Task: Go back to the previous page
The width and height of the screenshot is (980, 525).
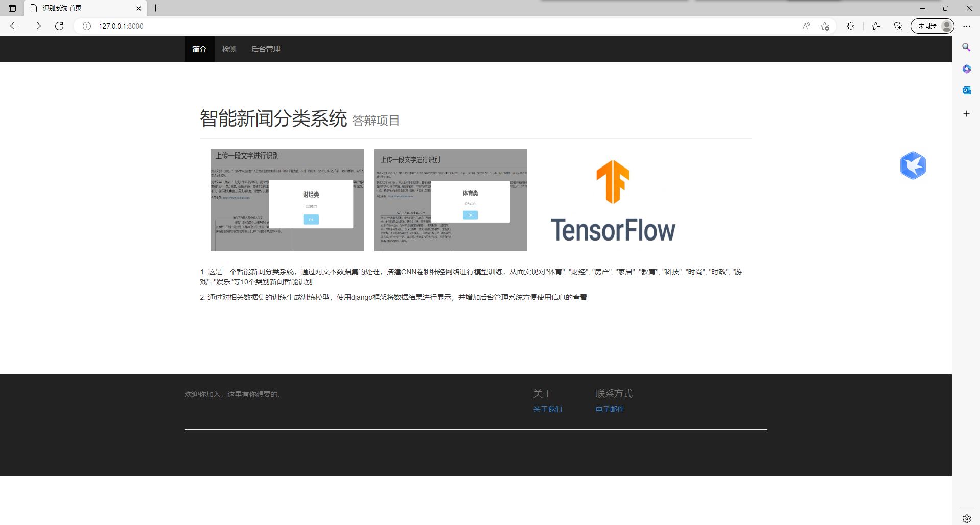Action: click(x=14, y=26)
